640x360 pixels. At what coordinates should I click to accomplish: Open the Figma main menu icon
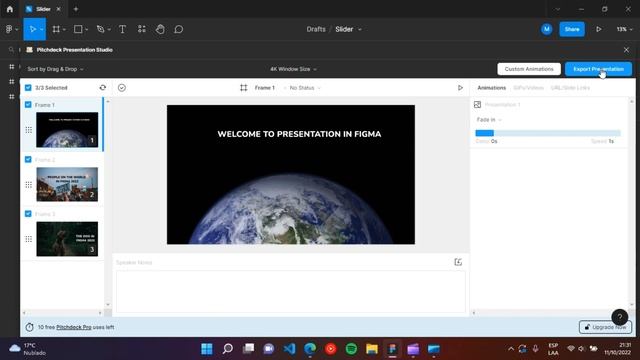[9, 29]
